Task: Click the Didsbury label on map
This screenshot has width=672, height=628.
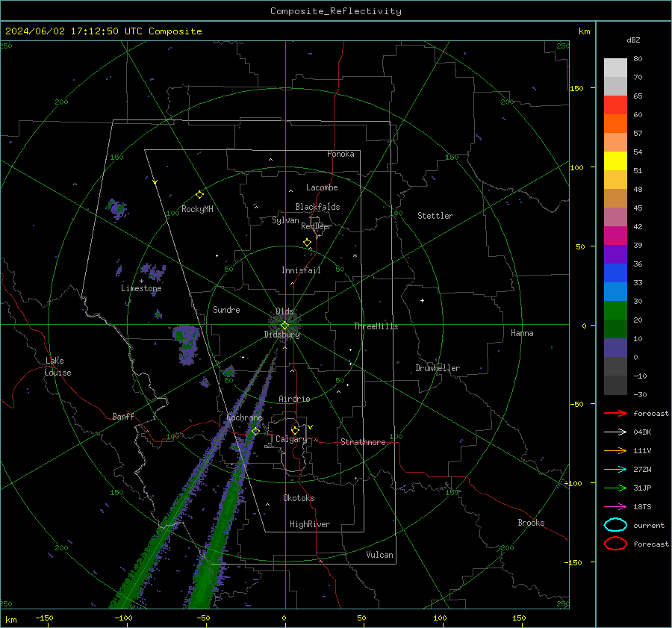Action: click(x=281, y=335)
